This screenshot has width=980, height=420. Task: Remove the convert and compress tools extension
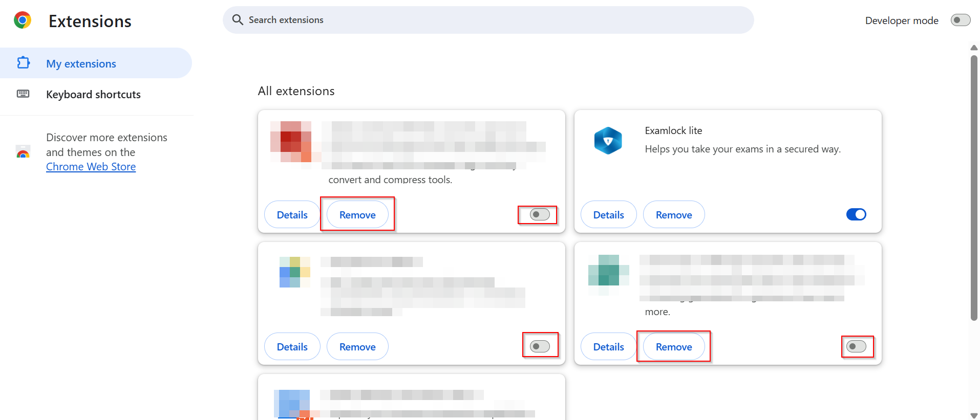[357, 215]
